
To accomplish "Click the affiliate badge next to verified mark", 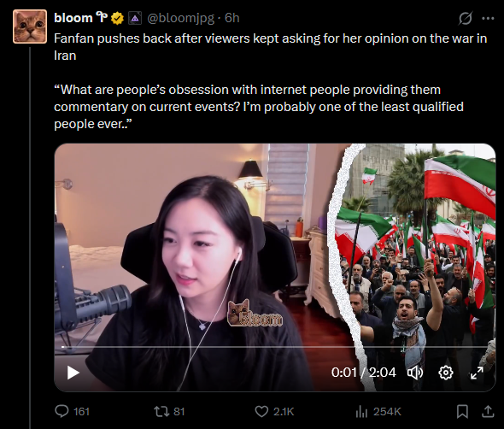I will point(135,18).
